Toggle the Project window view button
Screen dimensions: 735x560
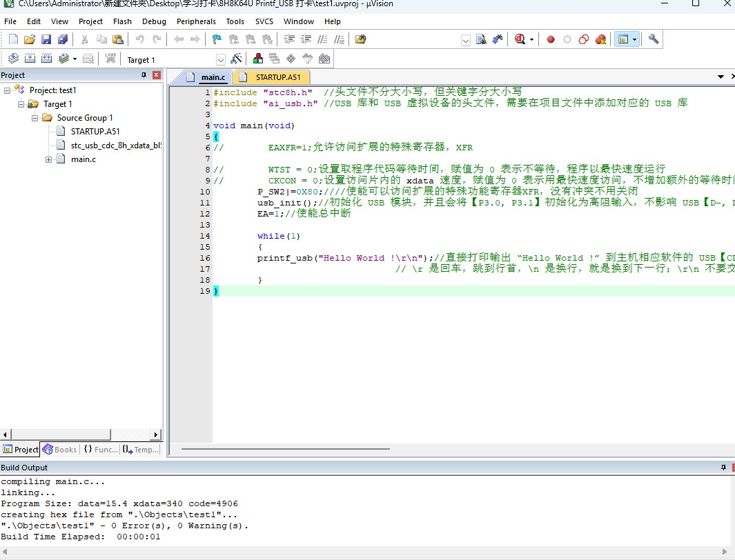coord(623,39)
